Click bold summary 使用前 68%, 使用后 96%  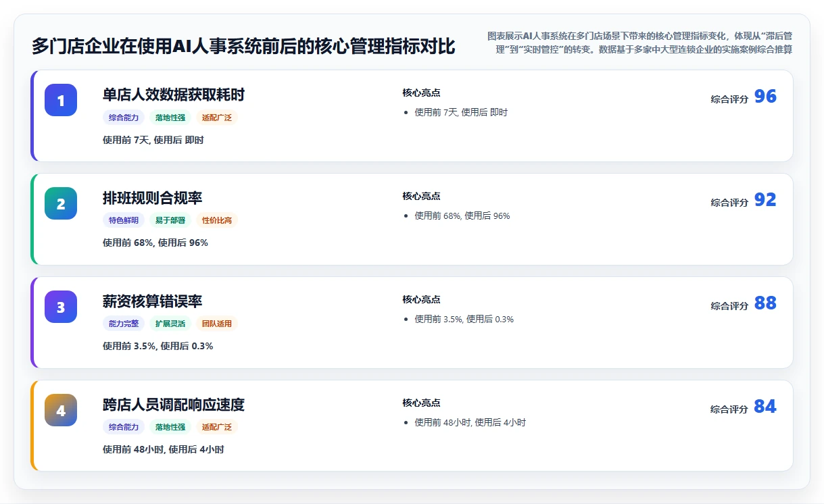click(155, 243)
